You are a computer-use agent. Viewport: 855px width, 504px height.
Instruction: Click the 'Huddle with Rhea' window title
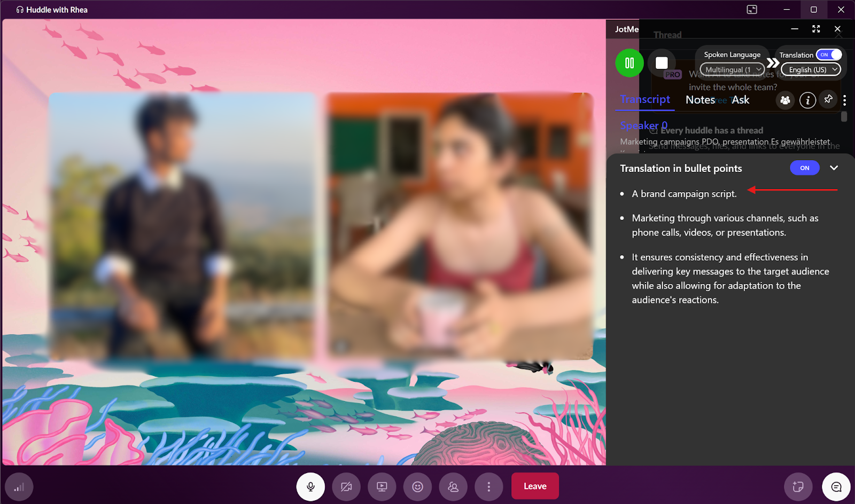click(x=57, y=10)
